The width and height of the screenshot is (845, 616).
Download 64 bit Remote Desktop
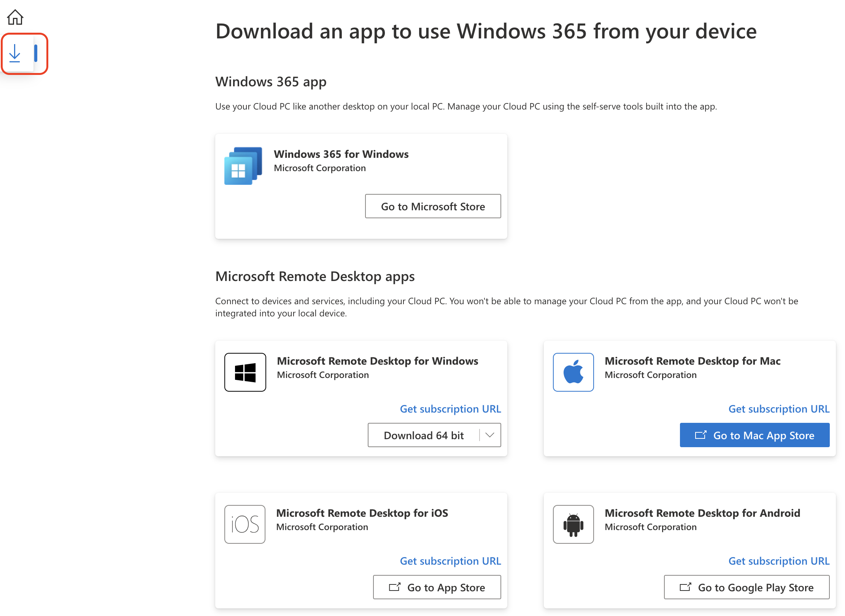pos(424,435)
